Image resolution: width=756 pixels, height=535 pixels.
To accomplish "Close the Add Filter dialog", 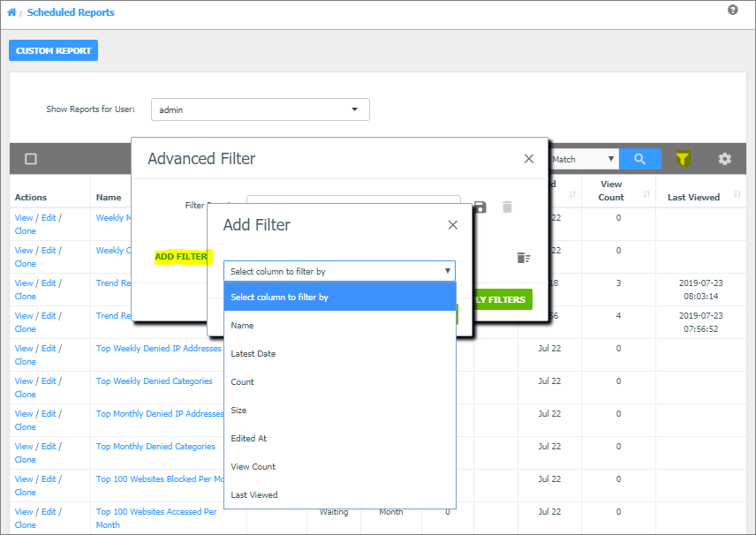I will [452, 224].
